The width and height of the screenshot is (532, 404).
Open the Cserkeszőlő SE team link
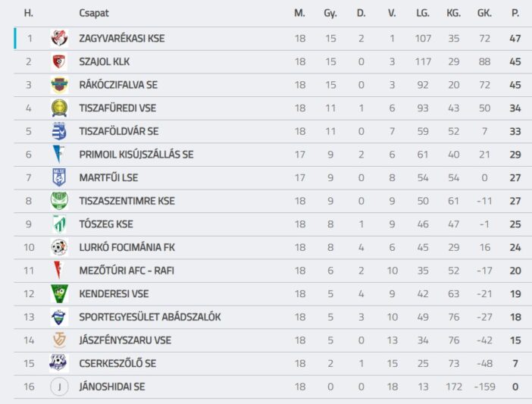click(117, 364)
